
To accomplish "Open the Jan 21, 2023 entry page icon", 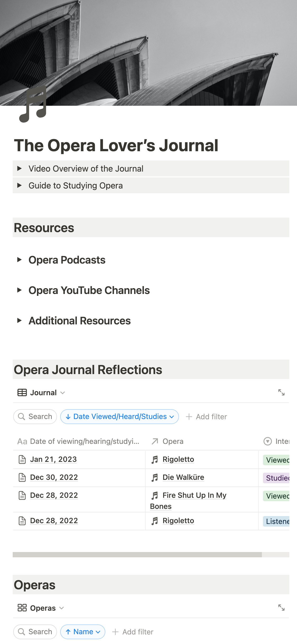I will coord(22,459).
